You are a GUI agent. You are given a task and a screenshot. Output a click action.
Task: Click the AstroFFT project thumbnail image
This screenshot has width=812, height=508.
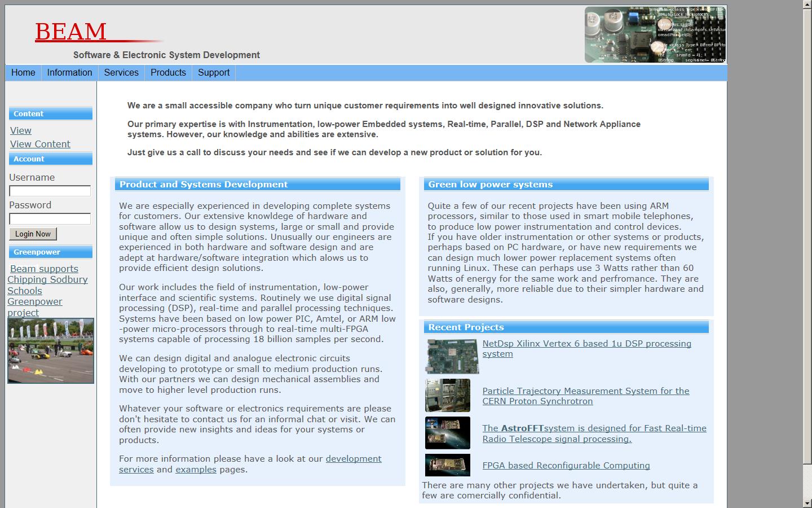click(447, 433)
